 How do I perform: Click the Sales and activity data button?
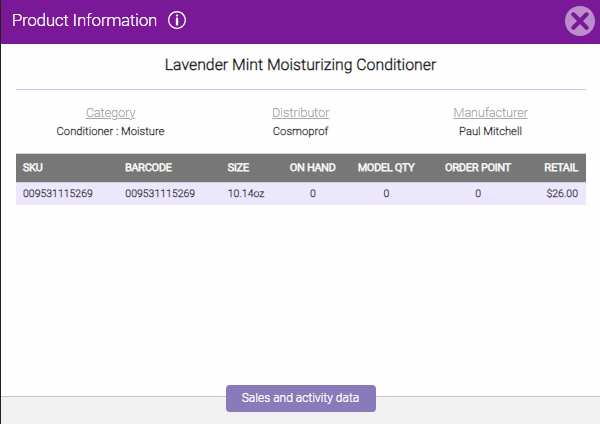(300, 398)
